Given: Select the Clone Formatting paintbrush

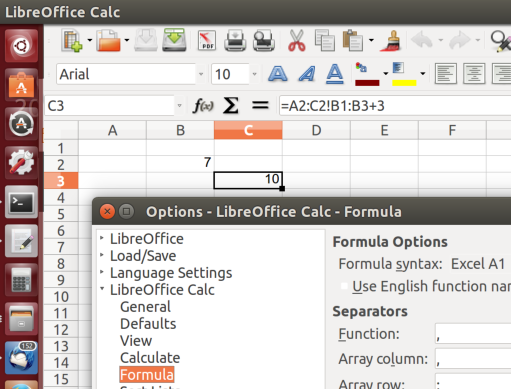Looking at the screenshot, I should pyautogui.click(x=391, y=40).
